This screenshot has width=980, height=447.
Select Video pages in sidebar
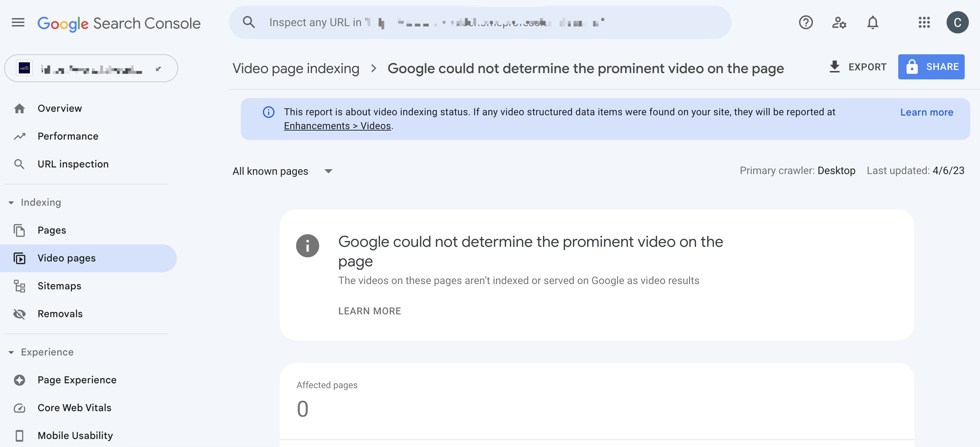(x=88, y=258)
